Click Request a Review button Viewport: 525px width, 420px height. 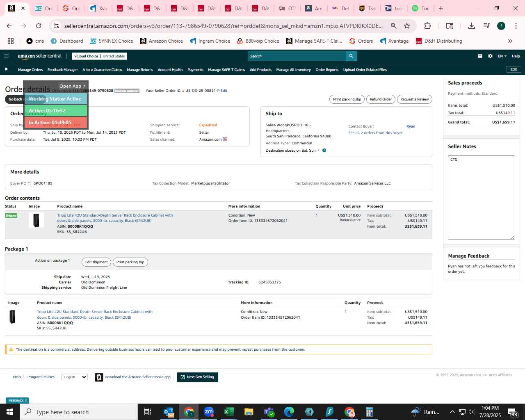pos(414,99)
